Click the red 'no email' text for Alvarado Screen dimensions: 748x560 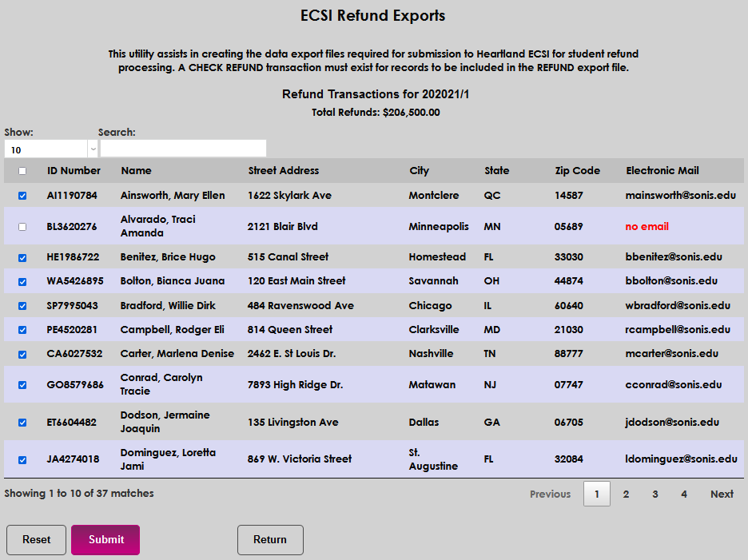[x=647, y=226]
